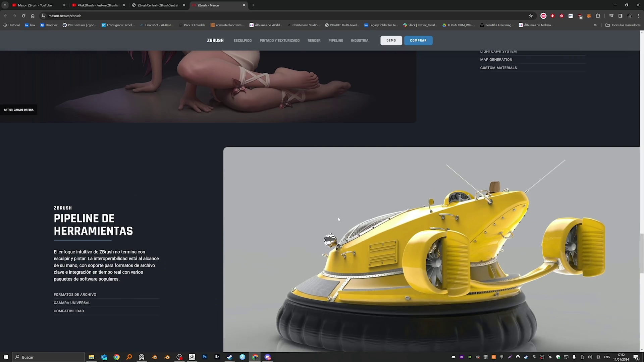
Task: Expand FORMATOS DE ARCHIVO item
Action: (106, 295)
